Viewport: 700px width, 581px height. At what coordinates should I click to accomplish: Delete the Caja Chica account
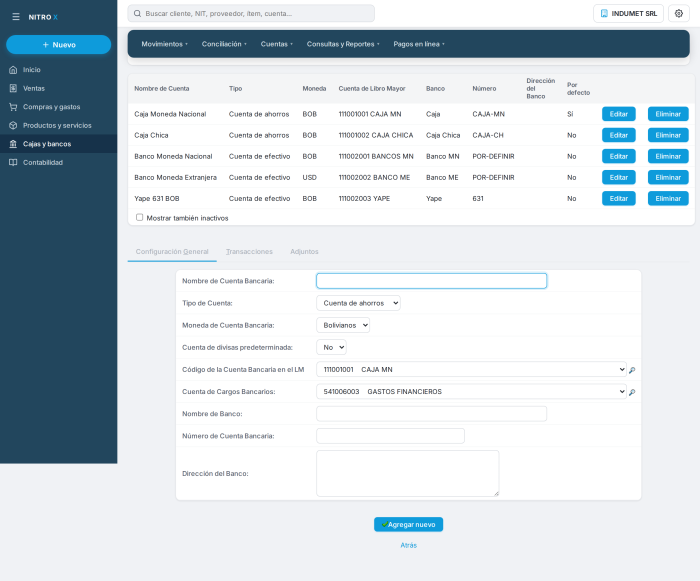(668, 135)
